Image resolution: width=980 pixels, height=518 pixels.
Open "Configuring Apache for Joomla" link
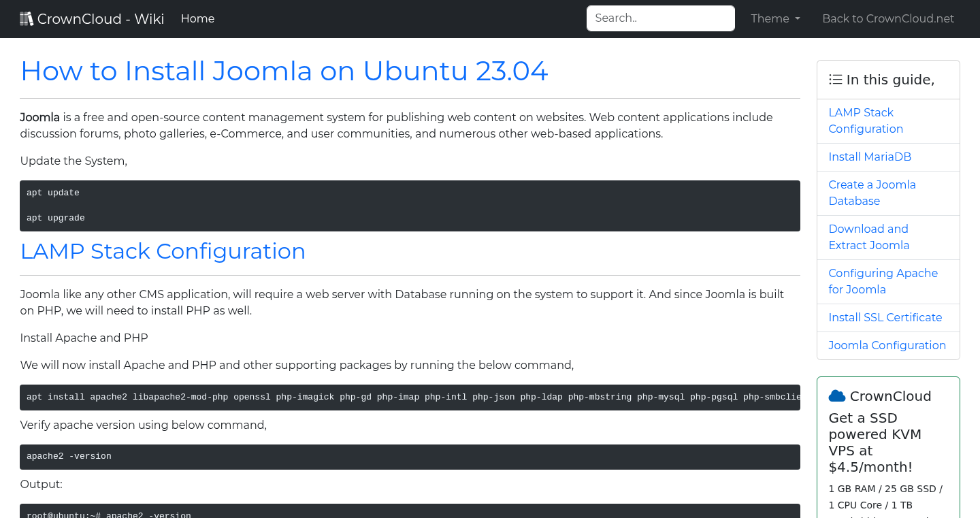pyautogui.click(x=883, y=281)
